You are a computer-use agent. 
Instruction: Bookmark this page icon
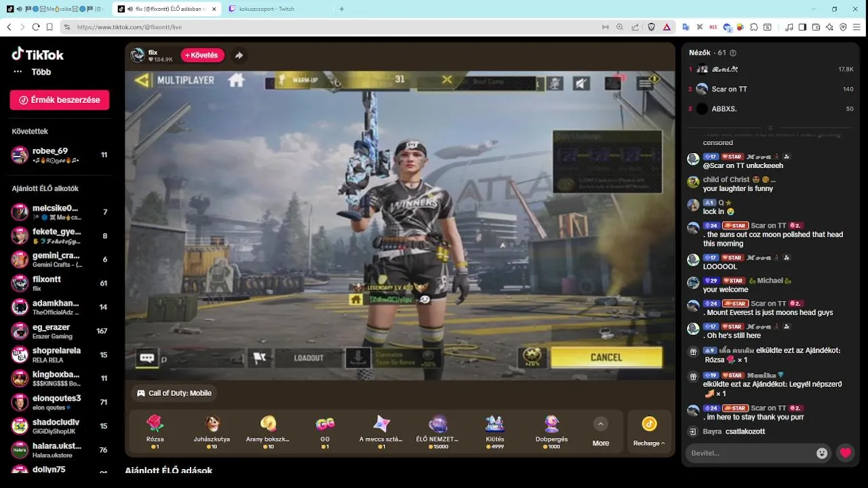pyautogui.click(x=50, y=27)
